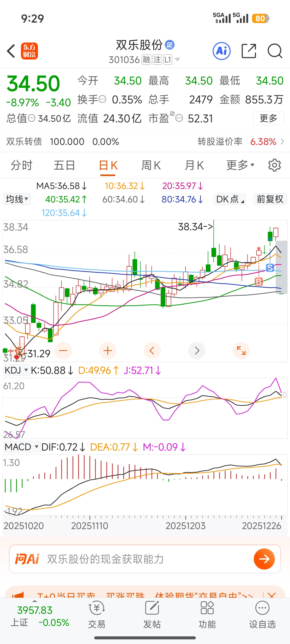Tap the 10:36.32 moving average value
The height and width of the screenshot is (644, 290).
(125, 186)
